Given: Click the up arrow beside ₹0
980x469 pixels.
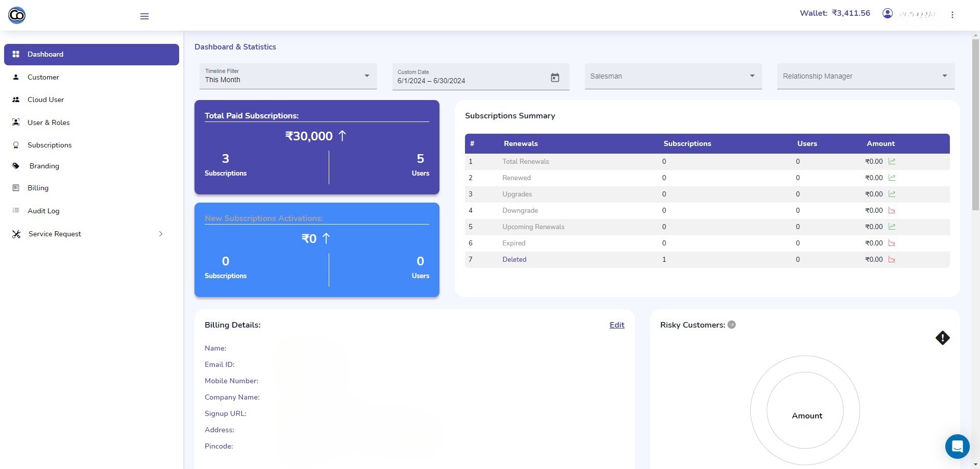Looking at the screenshot, I should (326, 238).
